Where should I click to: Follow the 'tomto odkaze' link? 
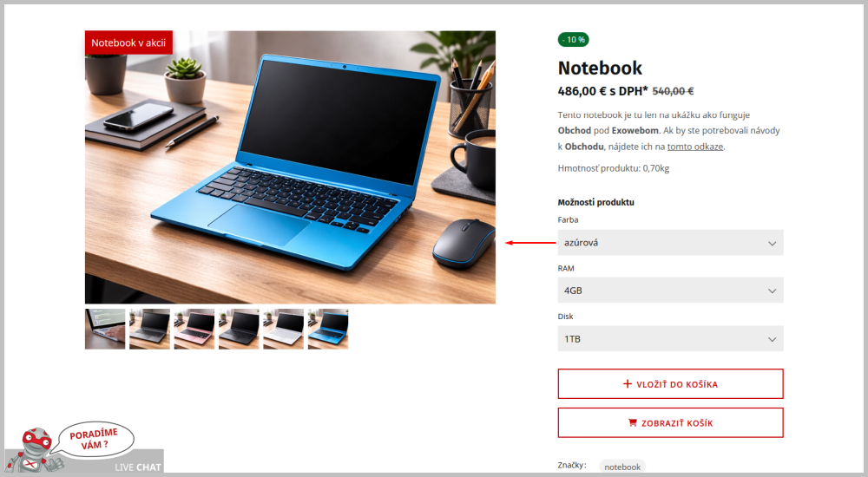[694, 147]
